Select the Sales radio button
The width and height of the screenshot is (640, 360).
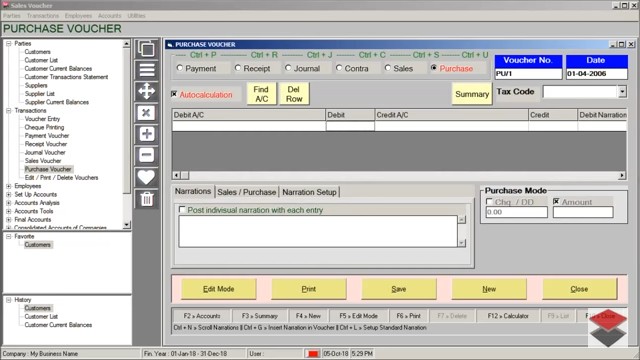coord(388,68)
